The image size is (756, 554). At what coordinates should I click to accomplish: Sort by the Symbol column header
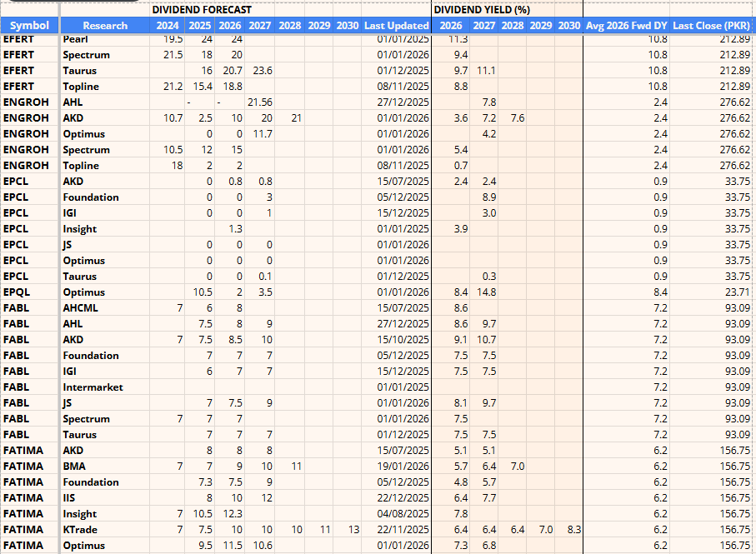(x=28, y=25)
